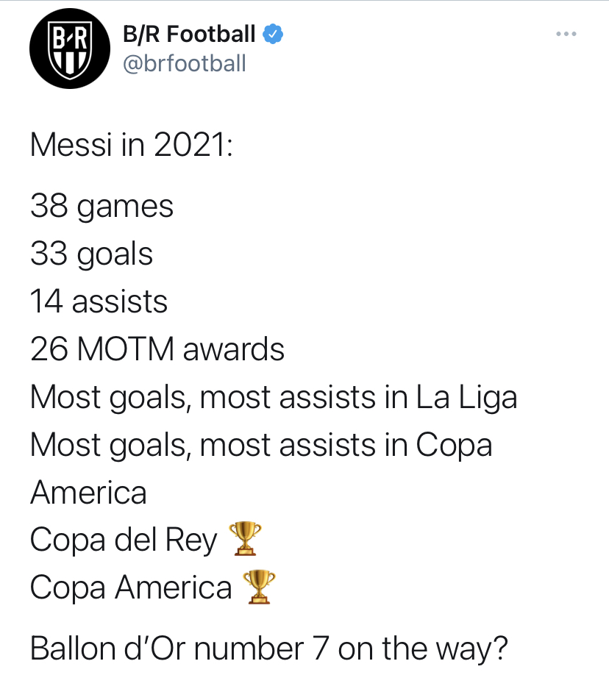Click the trophy emoji beside Copa del Rey
Screen dimensions: 609x700
point(245,540)
